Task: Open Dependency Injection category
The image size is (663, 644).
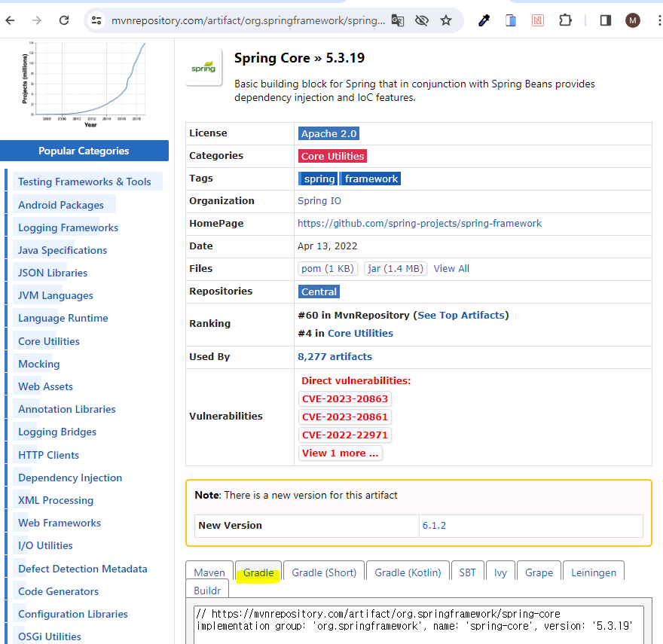Action: click(x=70, y=478)
